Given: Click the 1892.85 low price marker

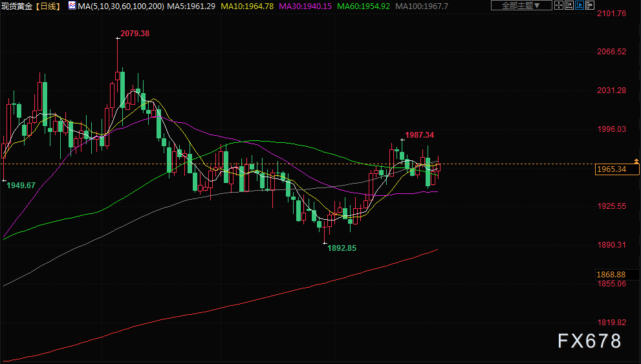Looking at the screenshot, I should pyautogui.click(x=342, y=248).
